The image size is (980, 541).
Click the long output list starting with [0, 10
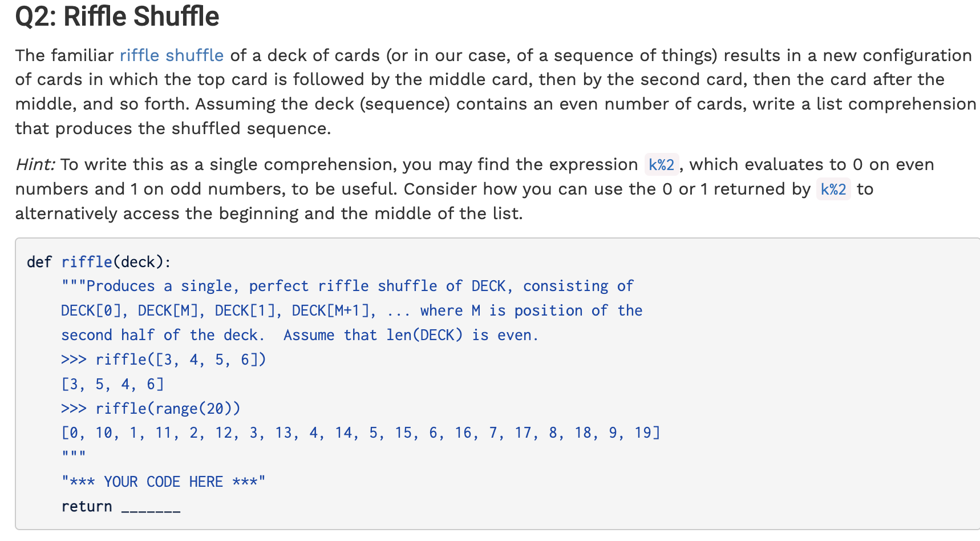click(x=361, y=433)
